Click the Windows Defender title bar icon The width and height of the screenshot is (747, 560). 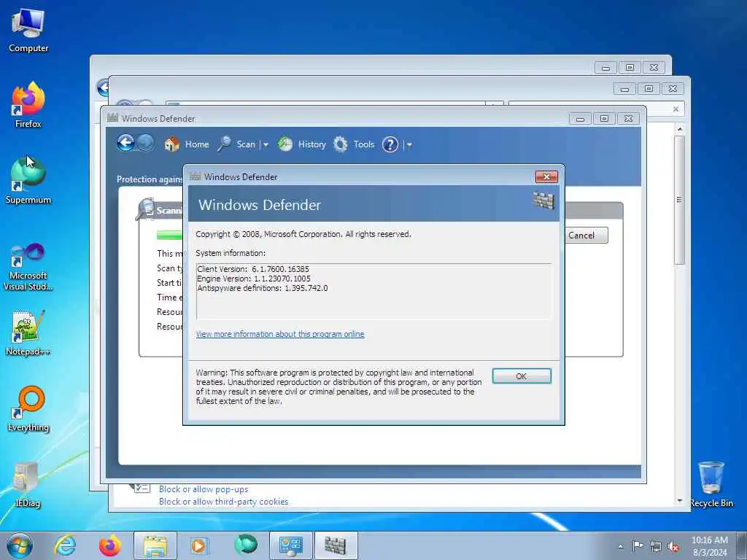(112, 117)
